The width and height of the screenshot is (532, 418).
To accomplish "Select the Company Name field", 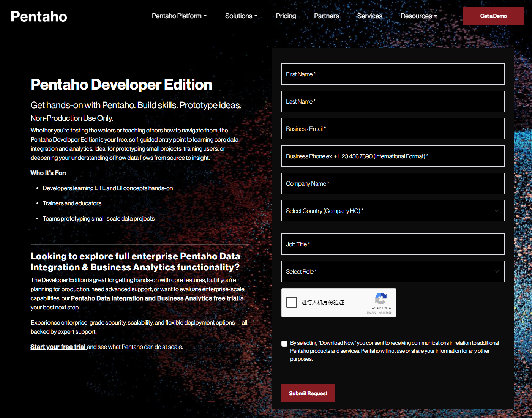I will click(393, 183).
